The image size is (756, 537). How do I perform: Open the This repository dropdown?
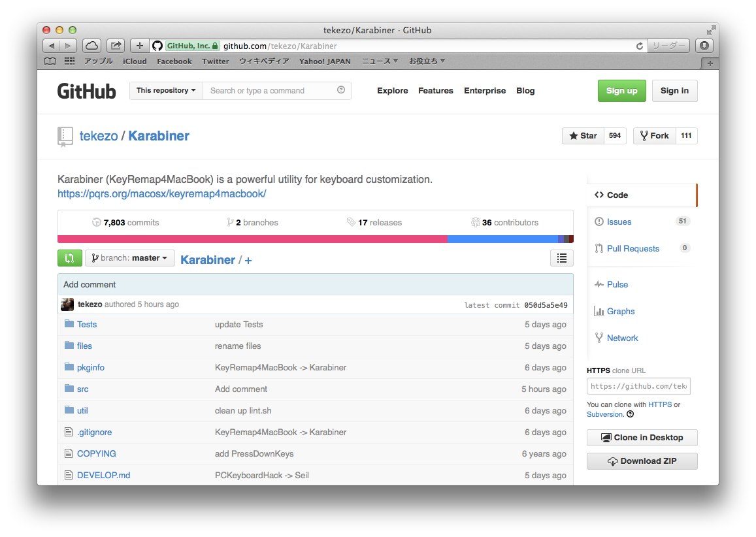coord(166,91)
